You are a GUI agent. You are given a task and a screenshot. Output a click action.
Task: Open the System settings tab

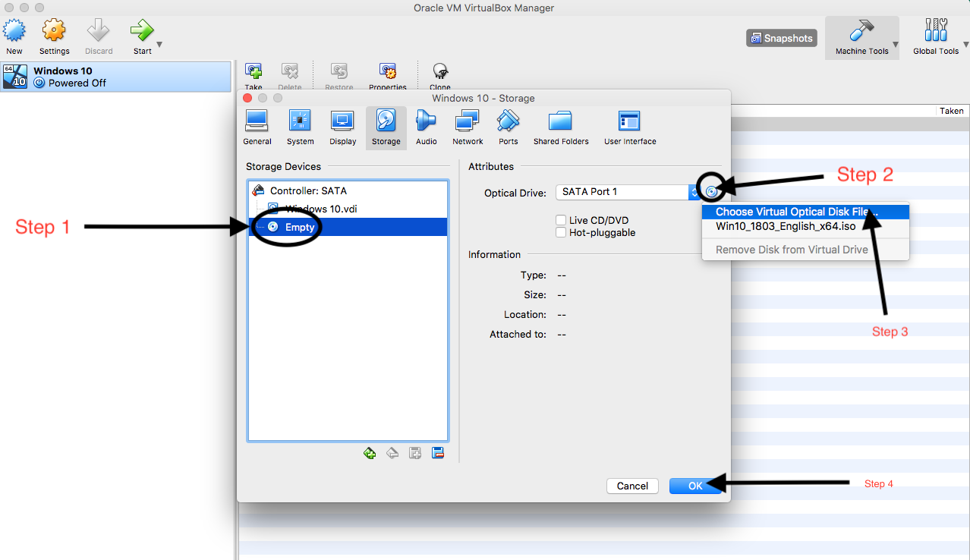point(301,127)
